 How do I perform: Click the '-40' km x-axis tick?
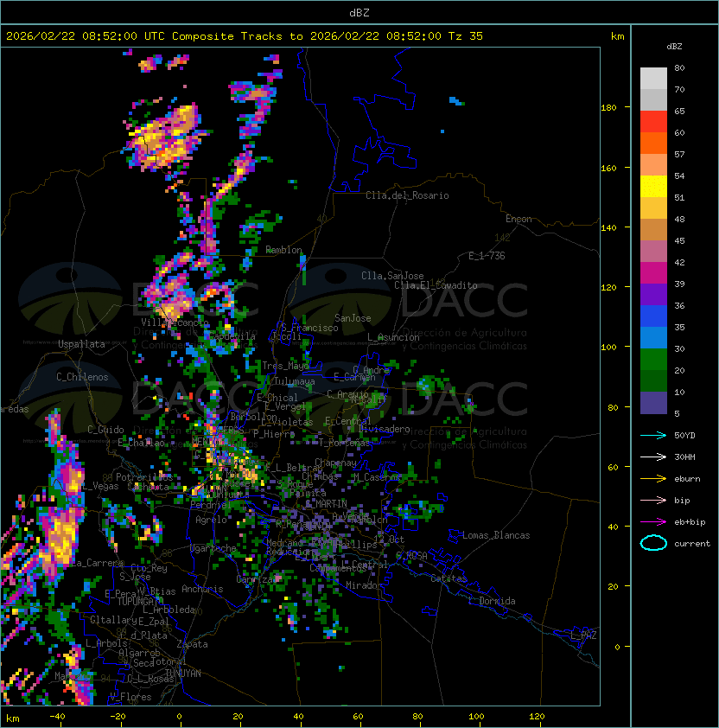point(57,717)
